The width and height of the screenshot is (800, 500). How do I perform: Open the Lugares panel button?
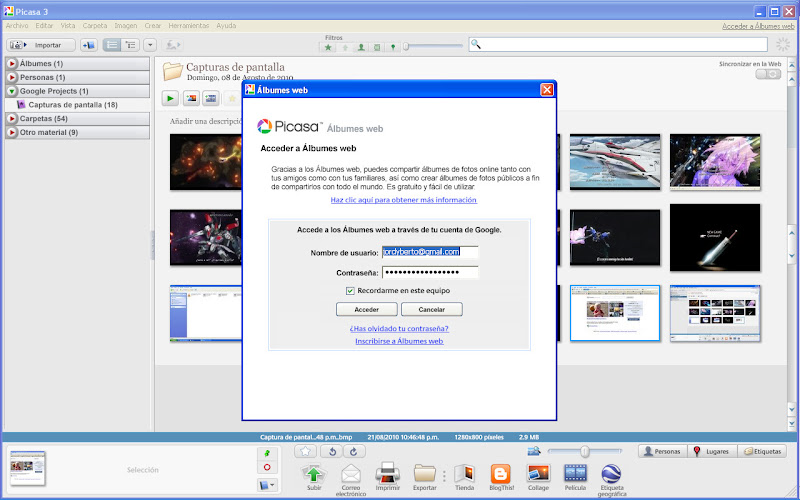[712, 452]
